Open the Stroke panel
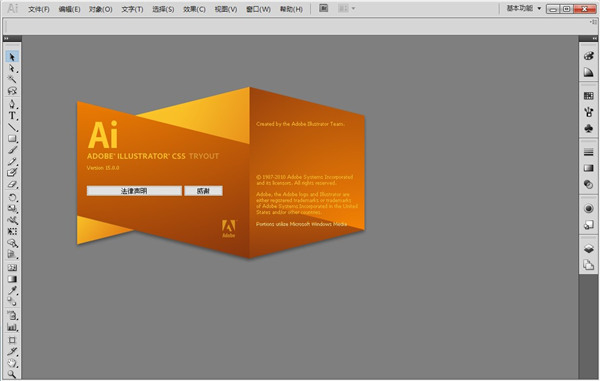Image resolution: width=600 pixels, height=381 pixels. pos(589,152)
